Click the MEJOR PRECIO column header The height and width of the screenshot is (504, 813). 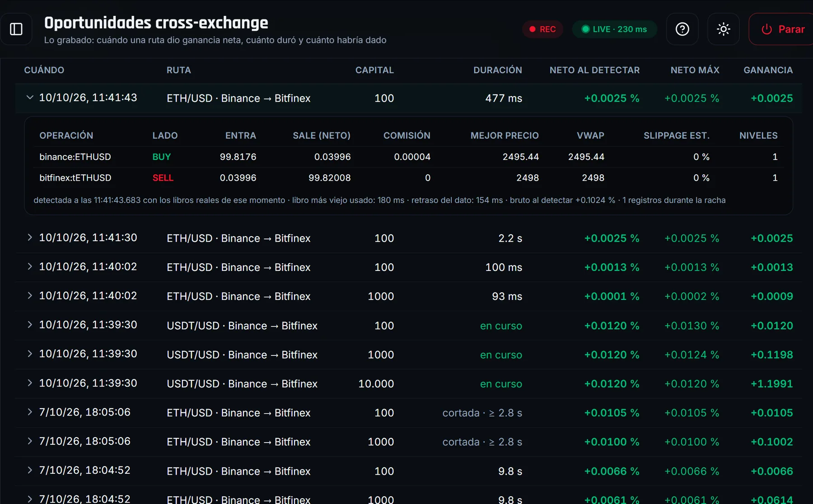pos(505,135)
